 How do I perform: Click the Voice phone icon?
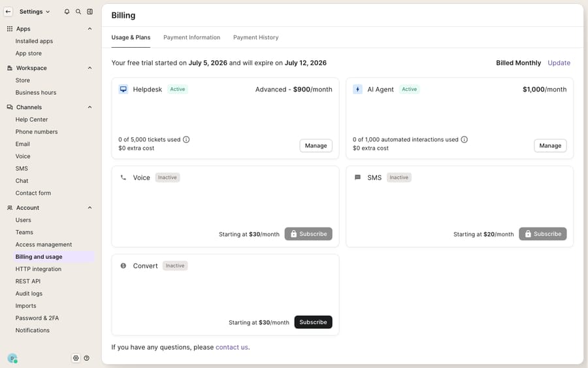coord(123,177)
